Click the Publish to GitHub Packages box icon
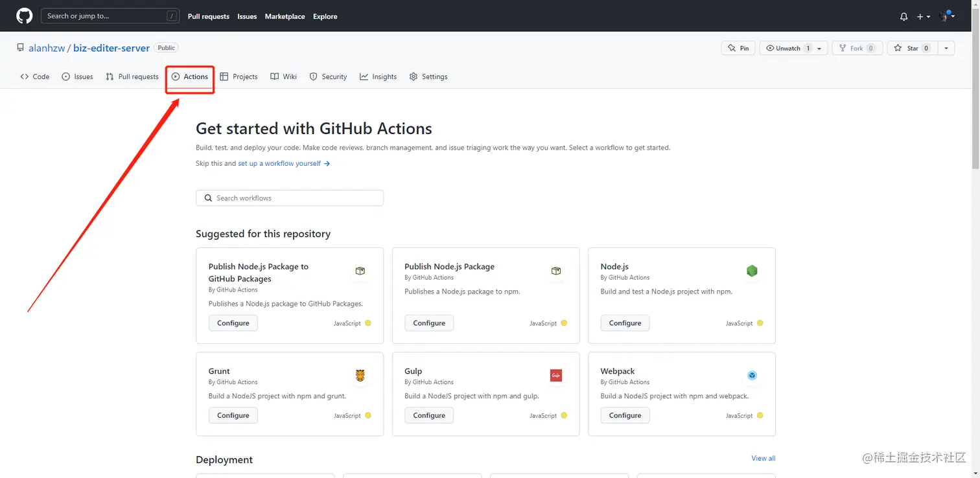Image resolution: width=980 pixels, height=478 pixels. tap(360, 271)
